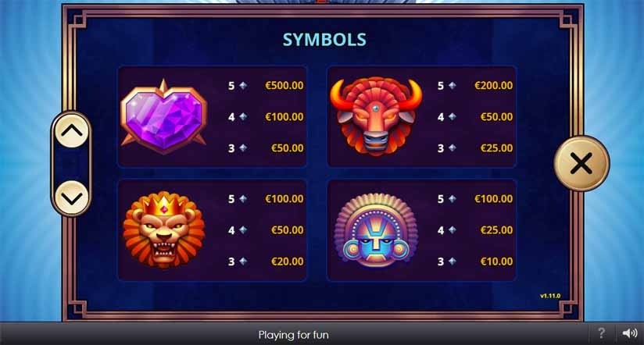The image size is (644, 345).
Task: Click the €10.00 mask payout value
Action: pos(496,261)
